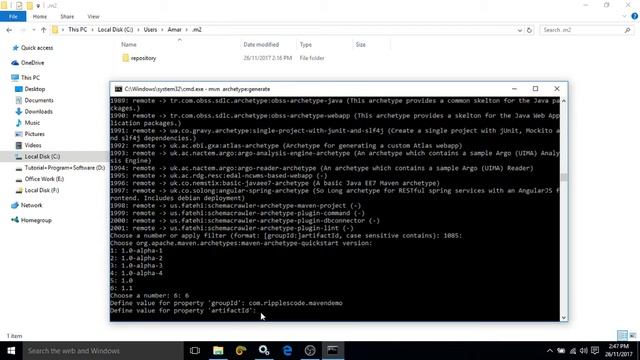Sort by Name column header
640x360 pixels.
click(x=129, y=44)
